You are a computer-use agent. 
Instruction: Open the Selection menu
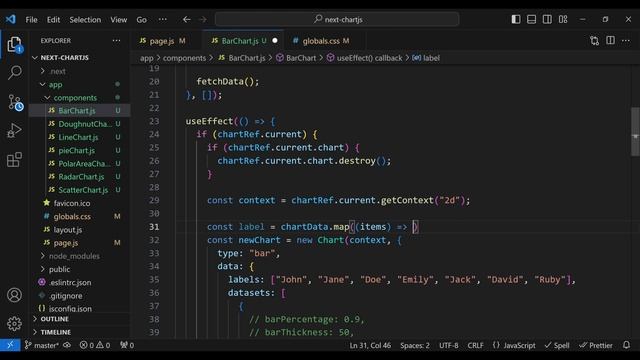click(85, 20)
